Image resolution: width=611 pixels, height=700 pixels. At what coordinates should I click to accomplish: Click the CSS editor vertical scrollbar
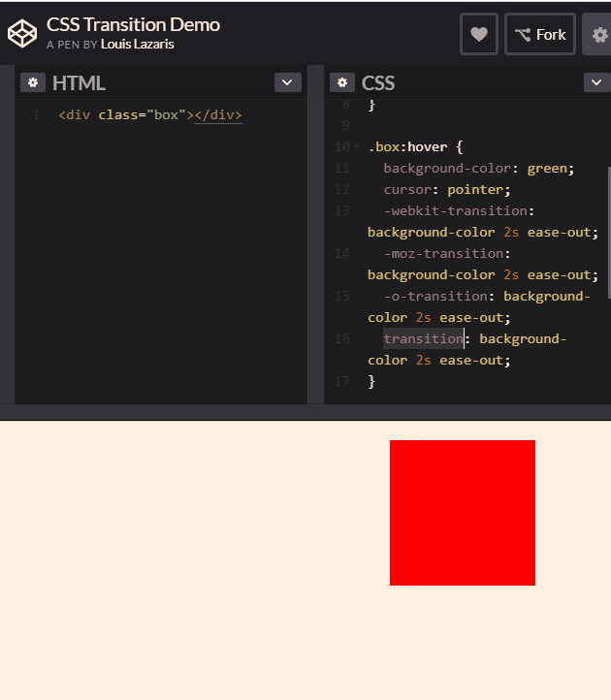coord(608,231)
